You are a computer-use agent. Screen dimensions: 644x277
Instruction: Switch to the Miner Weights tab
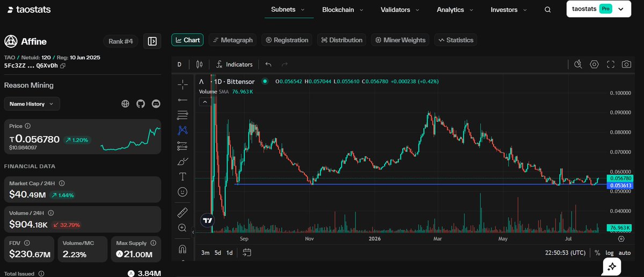[400, 40]
